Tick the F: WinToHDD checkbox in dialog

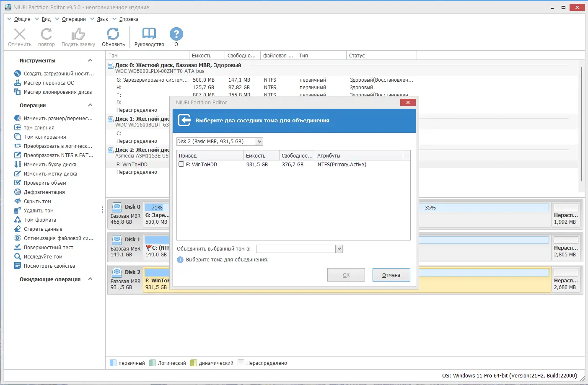tap(181, 164)
